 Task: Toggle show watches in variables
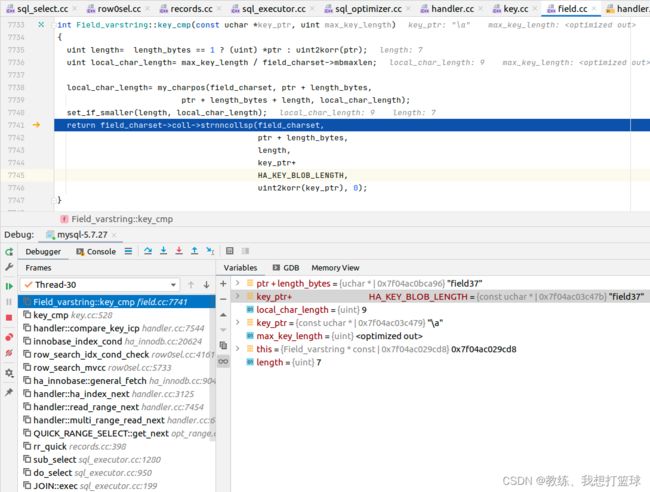pos(223,361)
